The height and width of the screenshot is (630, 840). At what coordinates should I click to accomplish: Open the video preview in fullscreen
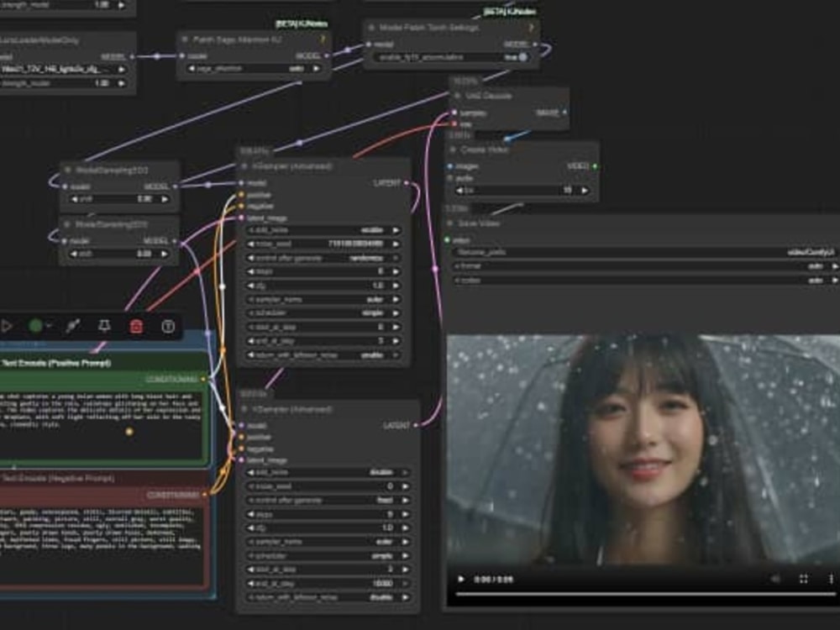804,579
